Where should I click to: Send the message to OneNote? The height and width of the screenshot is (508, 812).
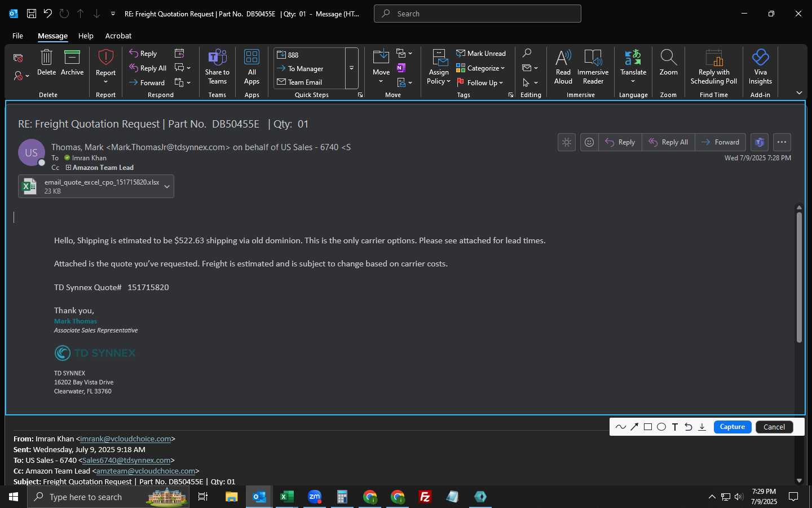[x=401, y=68]
